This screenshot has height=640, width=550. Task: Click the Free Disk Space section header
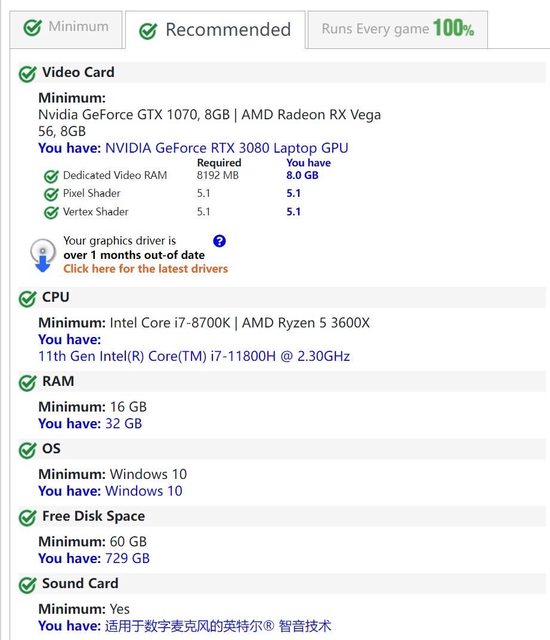tap(282, 516)
